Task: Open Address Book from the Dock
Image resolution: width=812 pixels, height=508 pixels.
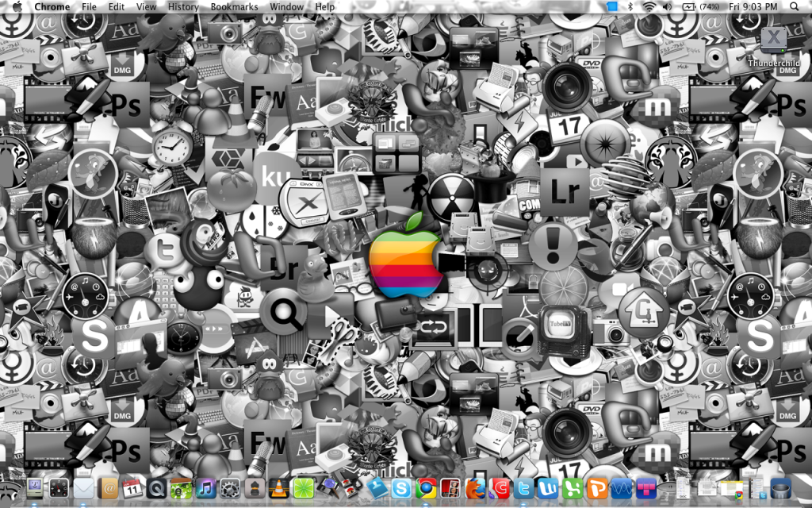Action: 108,489
